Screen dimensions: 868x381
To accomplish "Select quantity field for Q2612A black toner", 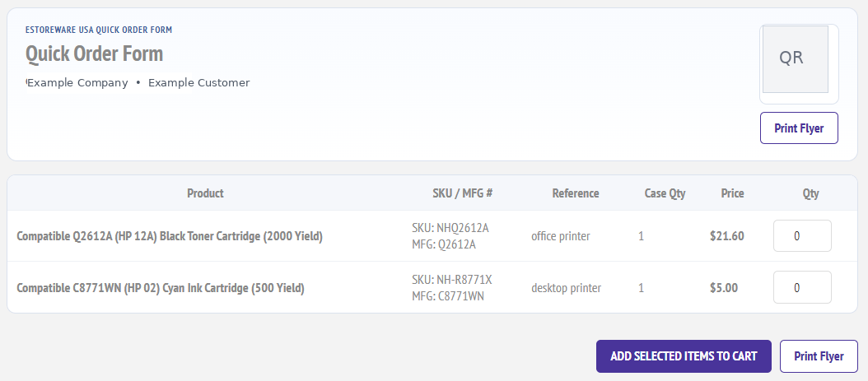I will [x=802, y=236].
